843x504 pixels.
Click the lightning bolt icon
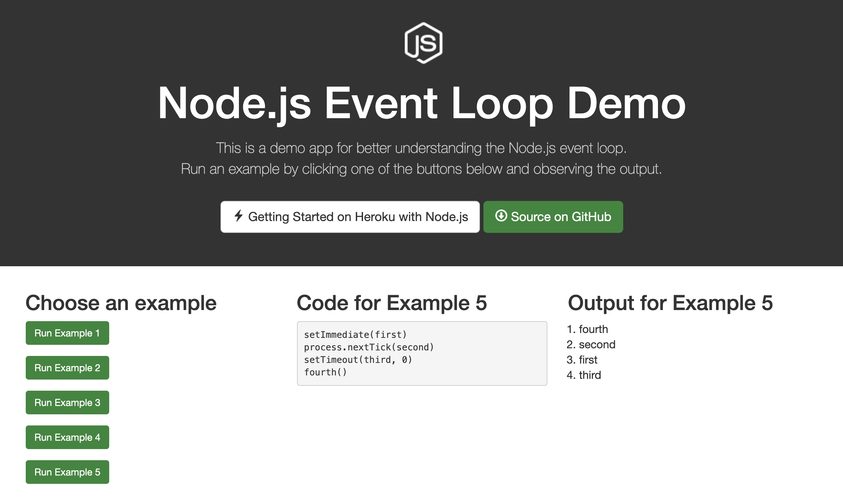238,216
